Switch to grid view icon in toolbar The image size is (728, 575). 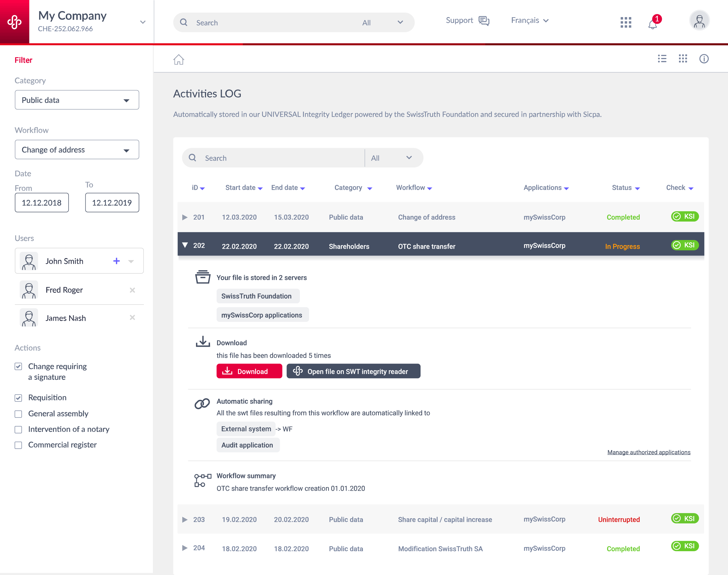coord(683,59)
